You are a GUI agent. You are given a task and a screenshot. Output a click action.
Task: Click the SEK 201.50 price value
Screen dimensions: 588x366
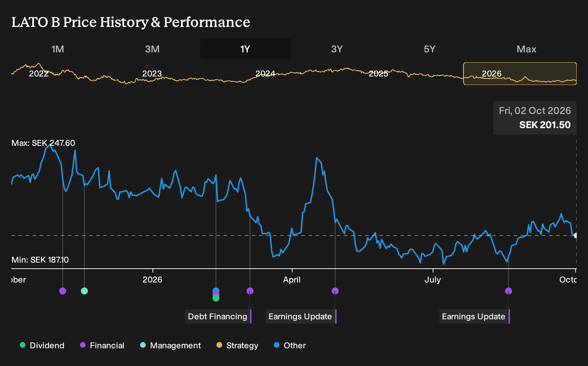(545, 125)
